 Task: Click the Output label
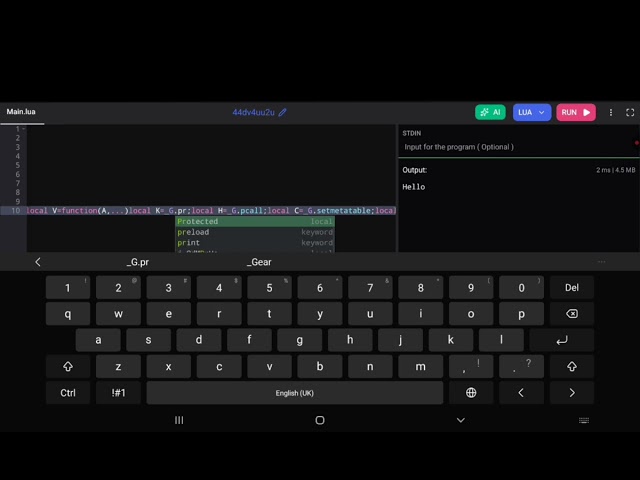pyautogui.click(x=415, y=170)
